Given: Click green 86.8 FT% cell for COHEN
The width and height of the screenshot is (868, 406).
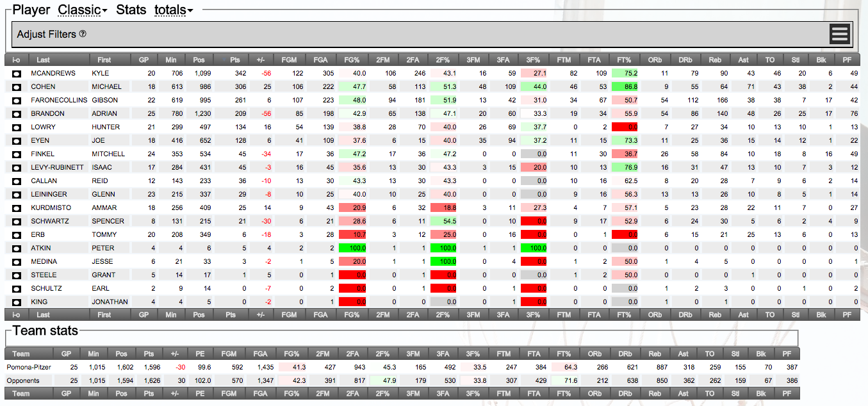Looking at the screenshot, I should point(625,87).
